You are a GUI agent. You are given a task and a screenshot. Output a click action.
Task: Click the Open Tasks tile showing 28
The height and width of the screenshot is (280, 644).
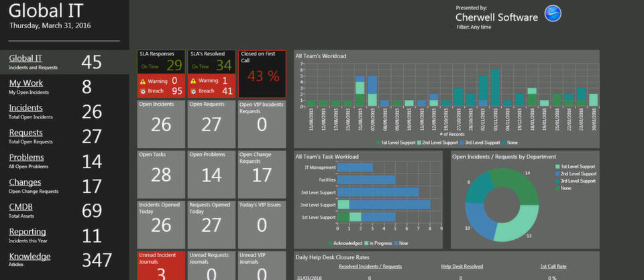click(x=161, y=175)
